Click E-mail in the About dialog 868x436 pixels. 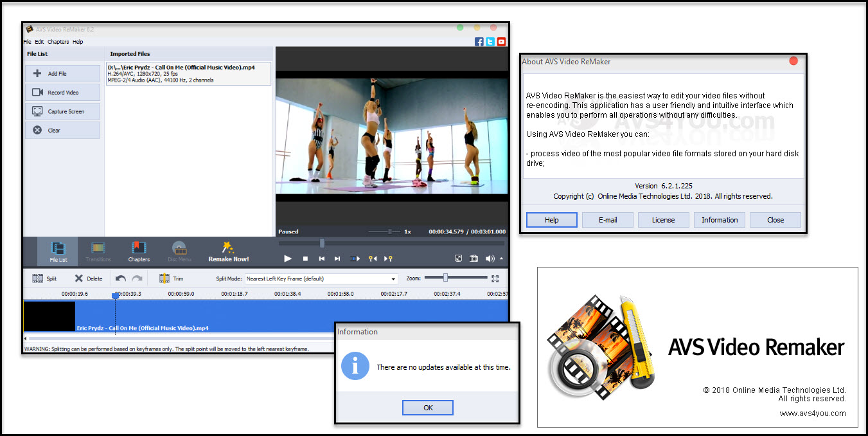(x=608, y=220)
